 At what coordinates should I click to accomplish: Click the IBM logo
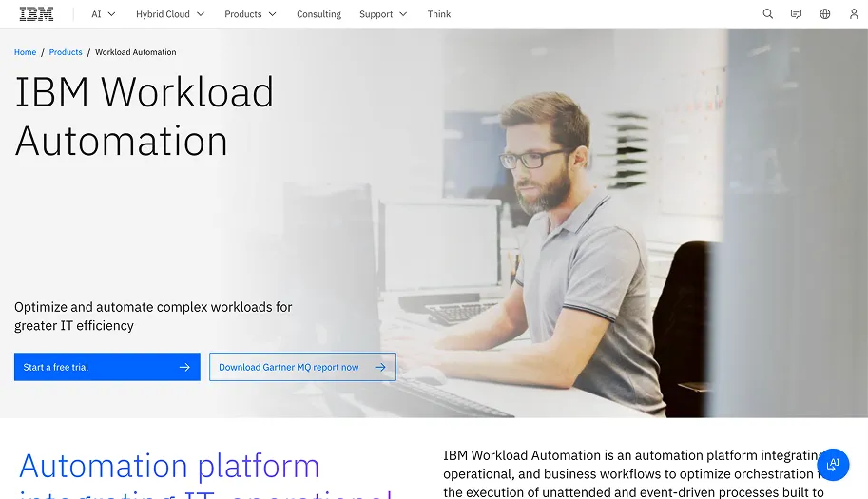36,14
